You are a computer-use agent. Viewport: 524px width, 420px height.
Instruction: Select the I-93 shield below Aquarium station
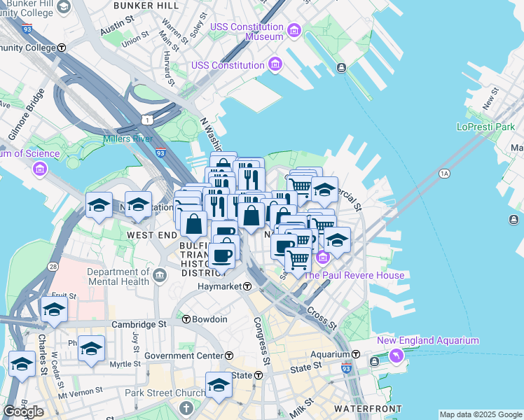(346, 369)
